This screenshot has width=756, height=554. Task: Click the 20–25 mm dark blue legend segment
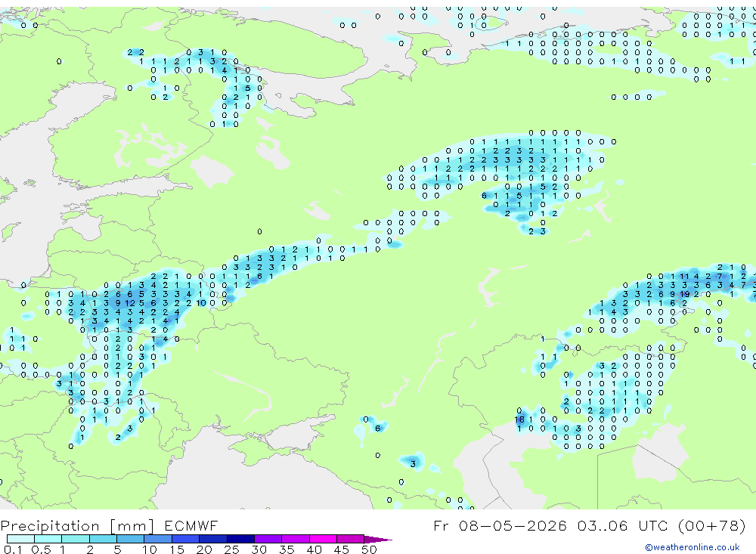point(212,539)
